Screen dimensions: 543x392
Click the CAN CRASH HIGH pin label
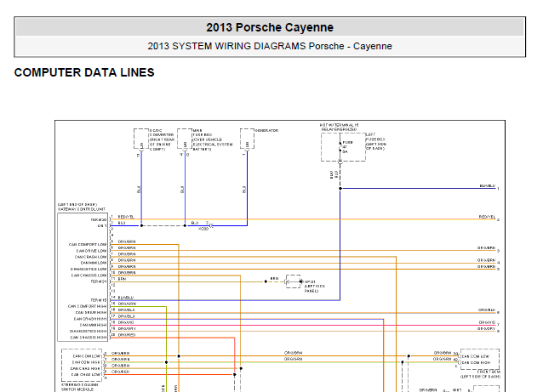[90, 319]
